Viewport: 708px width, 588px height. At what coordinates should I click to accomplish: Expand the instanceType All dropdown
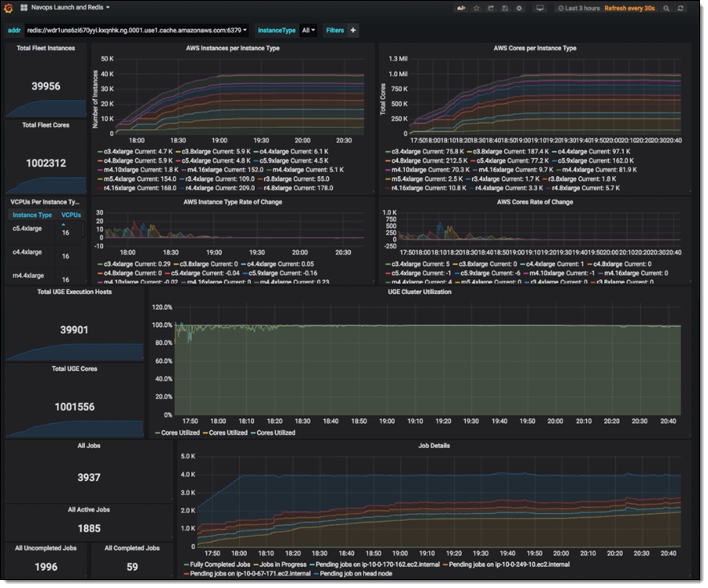click(308, 31)
